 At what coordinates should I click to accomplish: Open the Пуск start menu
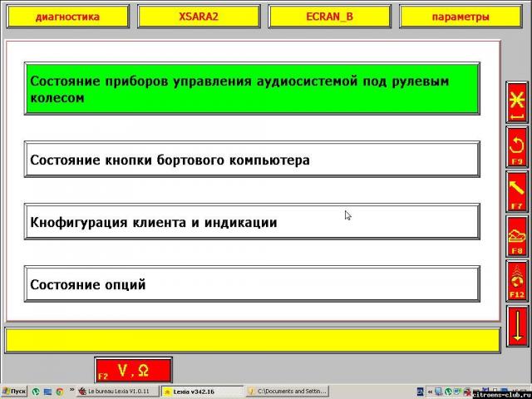[14, 392]
